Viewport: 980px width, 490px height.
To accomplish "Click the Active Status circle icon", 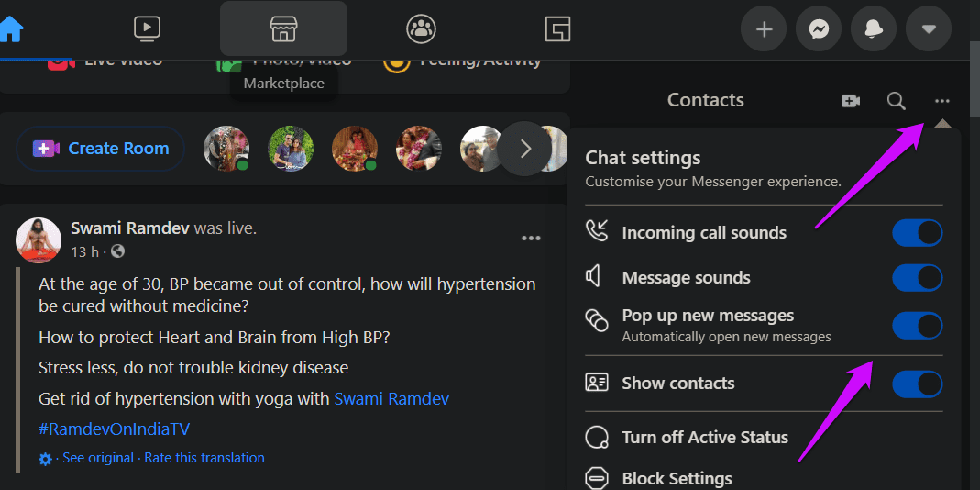I will pos(596,438).
